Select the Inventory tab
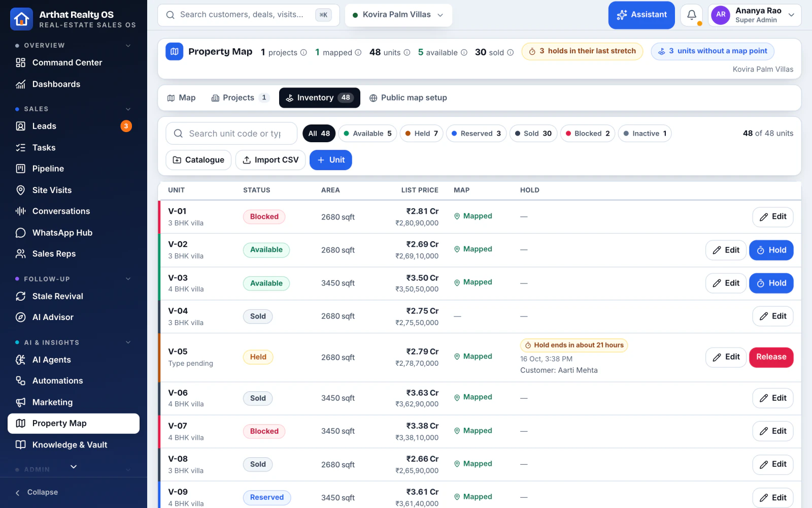Viewport: 812px width, 508px height. 320,98
